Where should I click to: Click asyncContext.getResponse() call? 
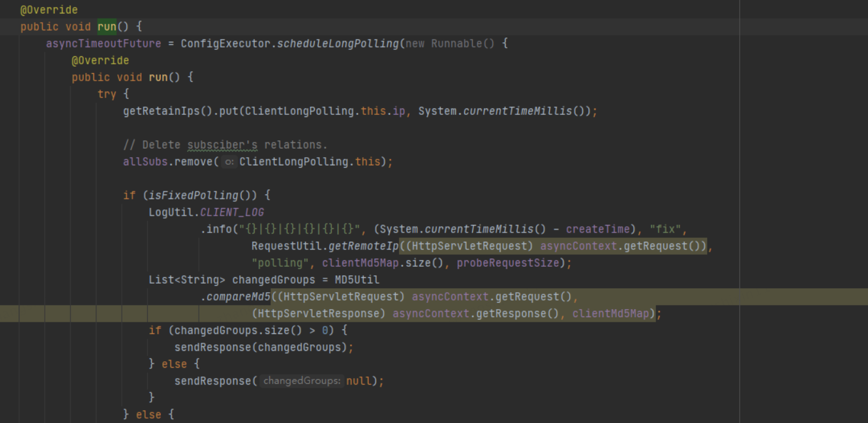[476, 314]
